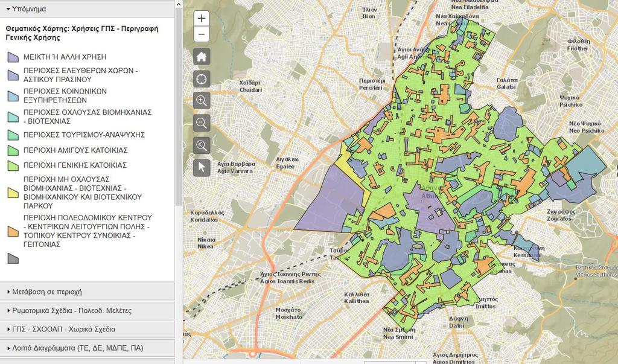Expand ΓΠΣ - ΣΧΟΟΑΠ - Χωρικά Σχέδια section
This screenshot has height=364, width=618.
87,329
